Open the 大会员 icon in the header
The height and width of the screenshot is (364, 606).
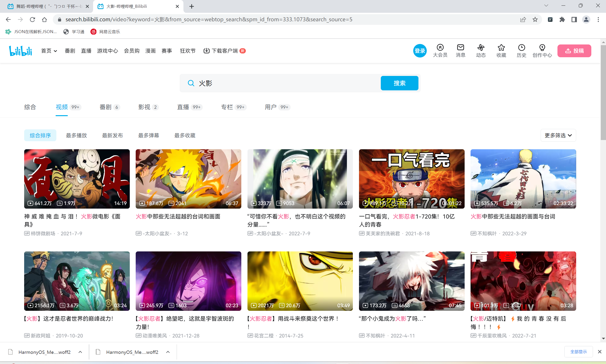pos(440,50)
